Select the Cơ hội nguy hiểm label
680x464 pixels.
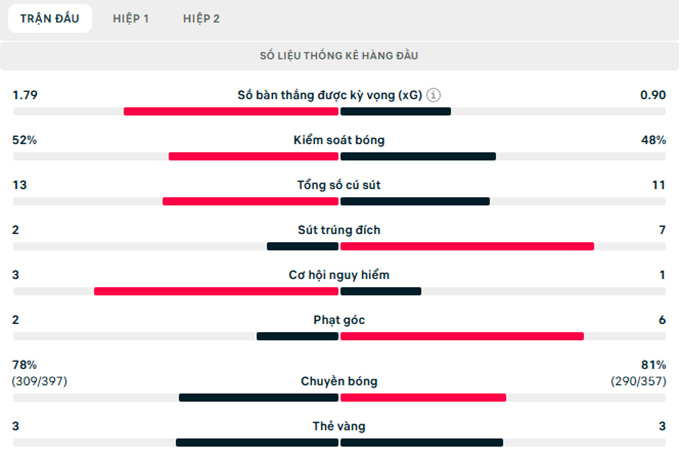click(x=340, y=275)
